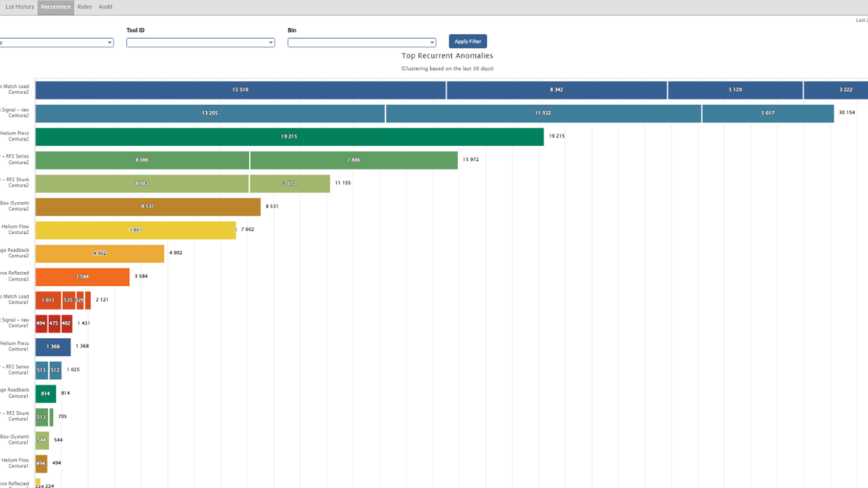
Task: Open the Lot History tab
Action: (19, 7)
